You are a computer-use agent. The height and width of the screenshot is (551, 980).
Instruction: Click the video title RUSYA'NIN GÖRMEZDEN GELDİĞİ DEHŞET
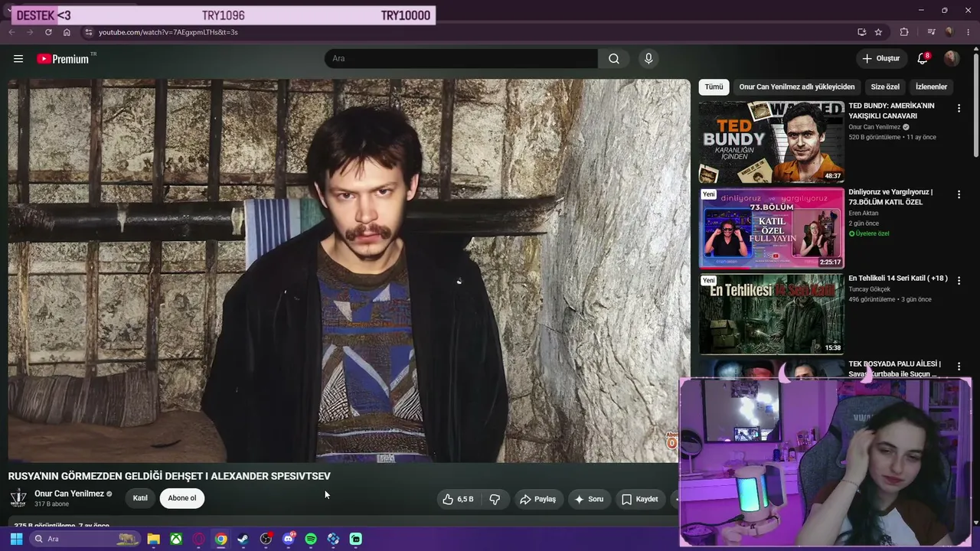pos(169,476)
